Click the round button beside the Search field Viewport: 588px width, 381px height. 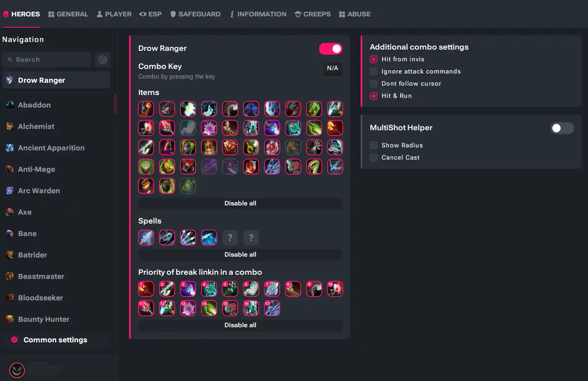(x=103, y=60)
